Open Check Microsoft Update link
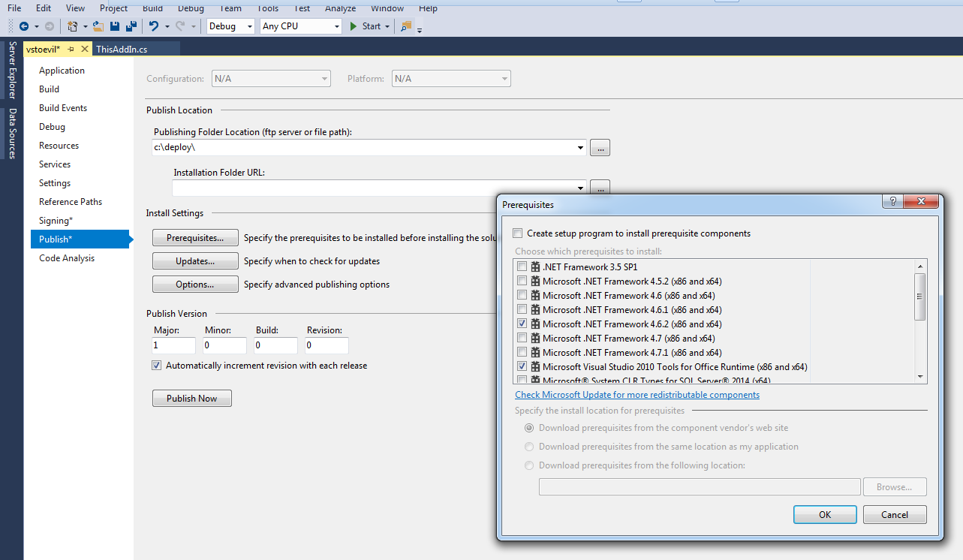963x560 pixels. 637,395
